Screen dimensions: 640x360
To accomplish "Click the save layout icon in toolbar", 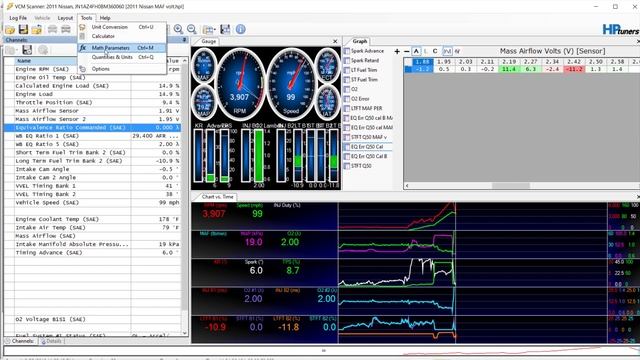I will (x=225, y=29).
